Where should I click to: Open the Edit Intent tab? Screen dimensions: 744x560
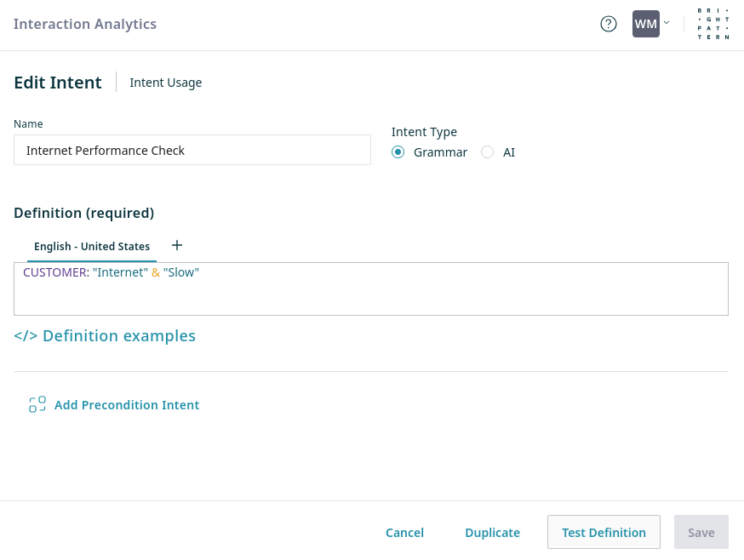pyautogui.click(x=58, y=83)
